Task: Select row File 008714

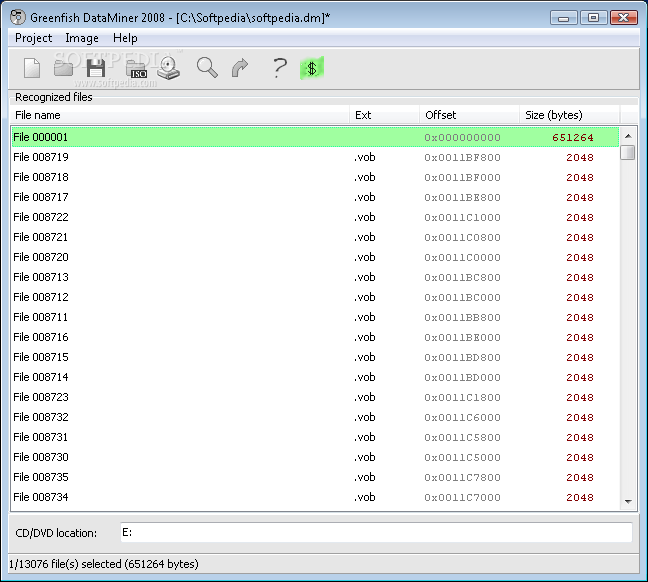Action: 316,377
